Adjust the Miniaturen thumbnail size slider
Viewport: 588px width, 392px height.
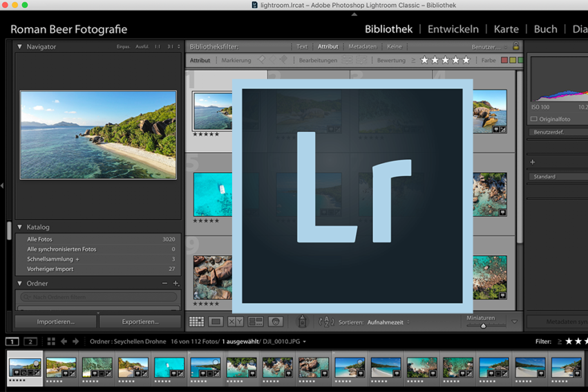point(484,326)
